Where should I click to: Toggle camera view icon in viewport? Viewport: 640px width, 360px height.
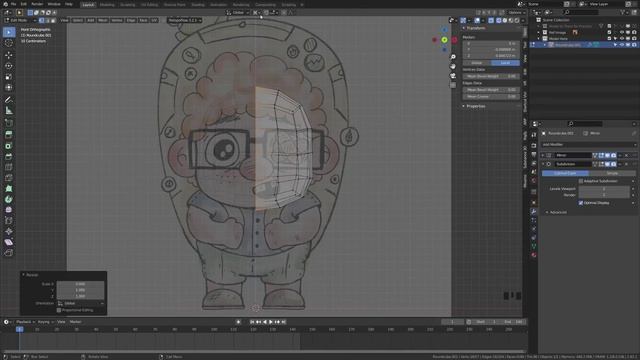(x=453, y=76)
